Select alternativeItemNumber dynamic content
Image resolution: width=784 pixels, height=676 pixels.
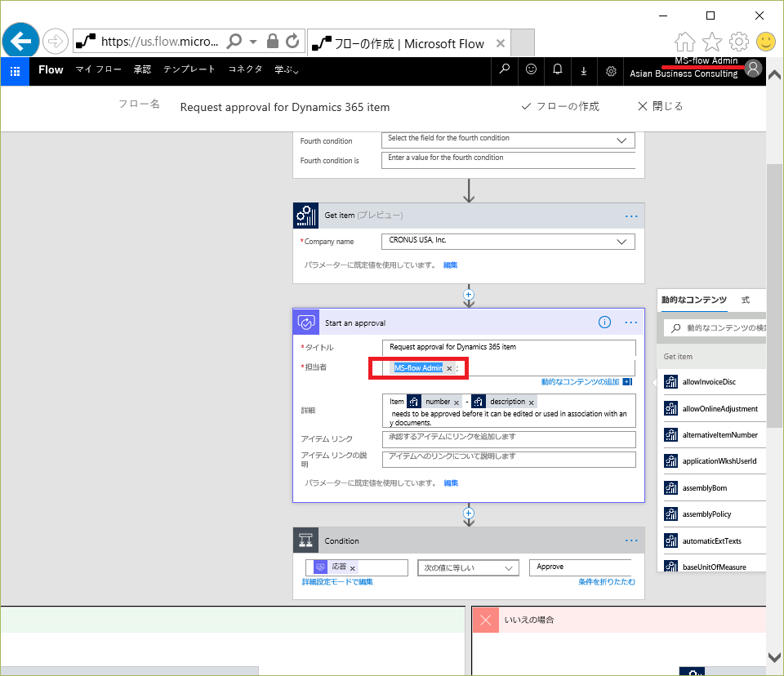coord(715,435)
